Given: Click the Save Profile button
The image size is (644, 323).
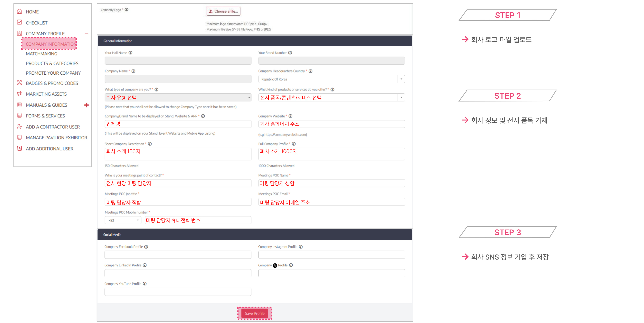Looking at the screenshot, I should click(x=255, y=313).
